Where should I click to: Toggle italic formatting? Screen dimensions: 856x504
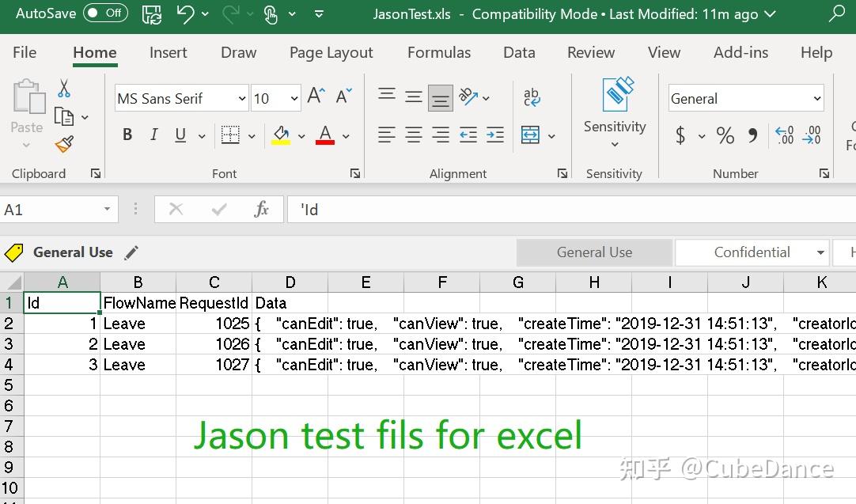click(153, 135)
